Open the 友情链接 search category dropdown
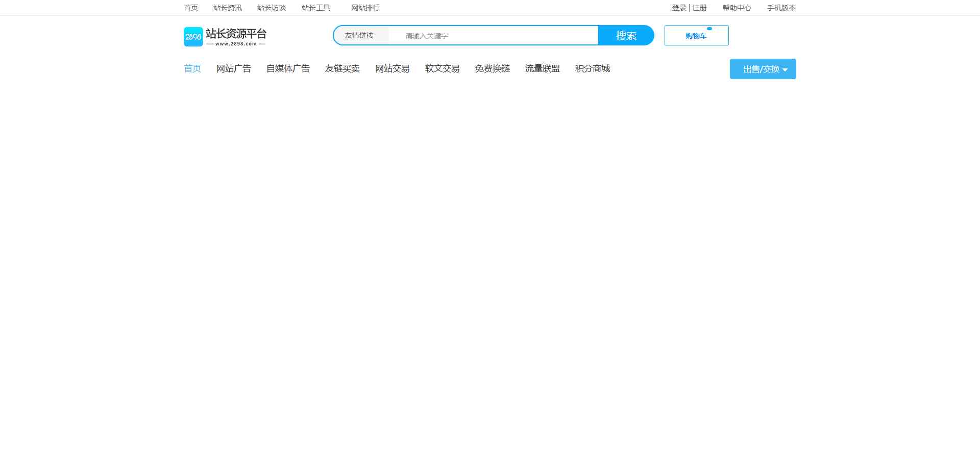This screenshot has height=456, width=980. 359,36
